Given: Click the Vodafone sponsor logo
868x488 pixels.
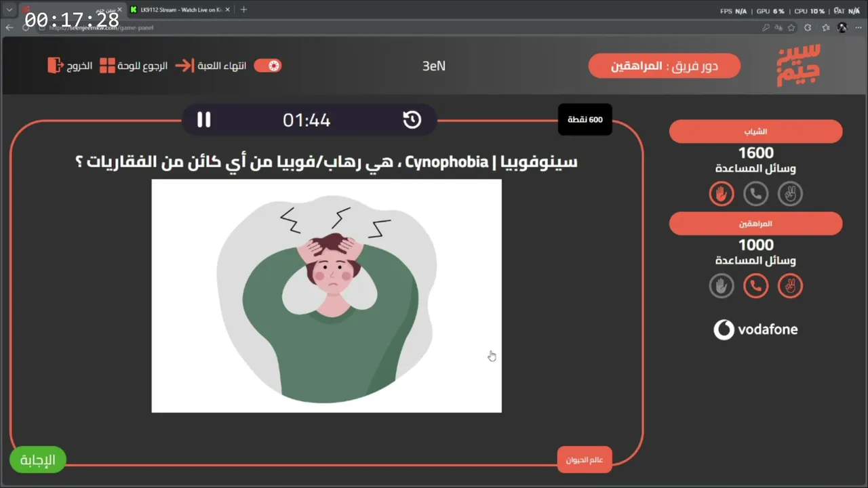Looking at the screenshot, I should coord(755,330).
